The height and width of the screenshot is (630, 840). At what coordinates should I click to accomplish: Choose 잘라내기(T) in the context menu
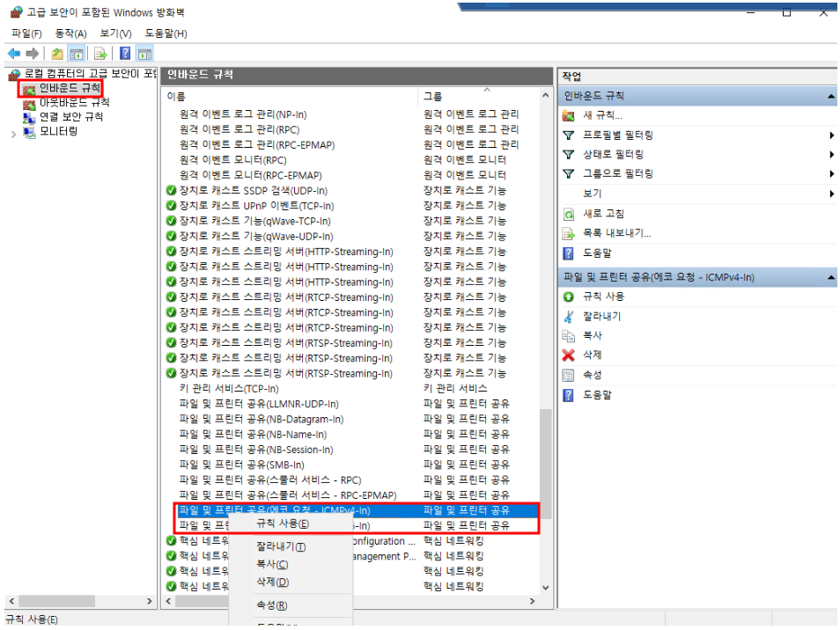pos(281,546)
